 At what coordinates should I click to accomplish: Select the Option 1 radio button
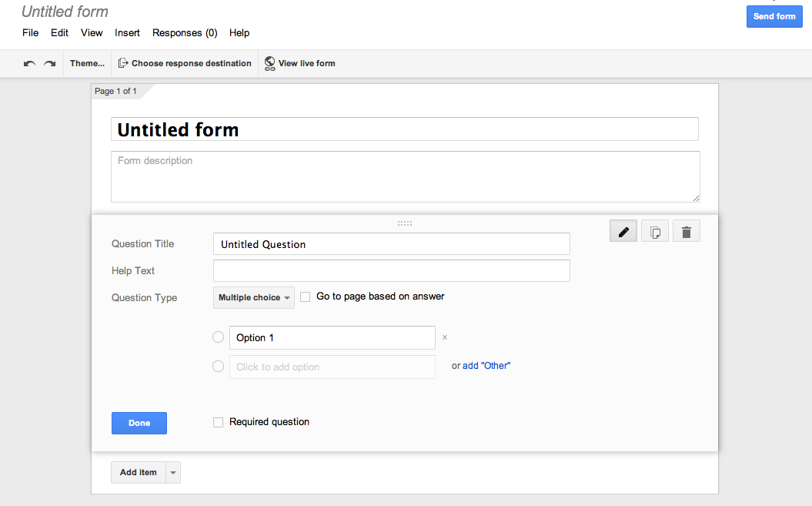tap(218, 337)
